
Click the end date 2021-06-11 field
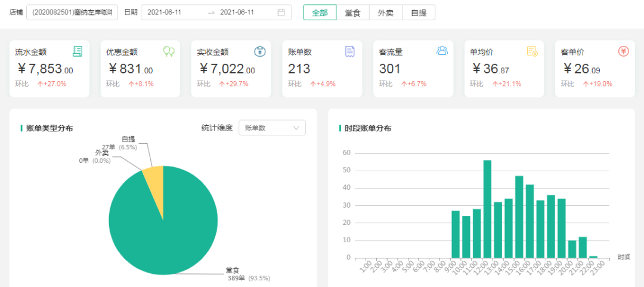(x=238, y=13)
